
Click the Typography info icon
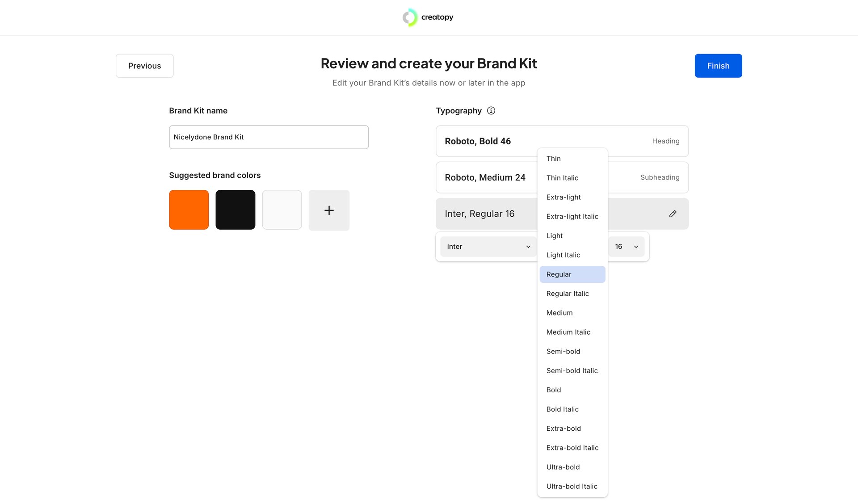click(491, 110)
